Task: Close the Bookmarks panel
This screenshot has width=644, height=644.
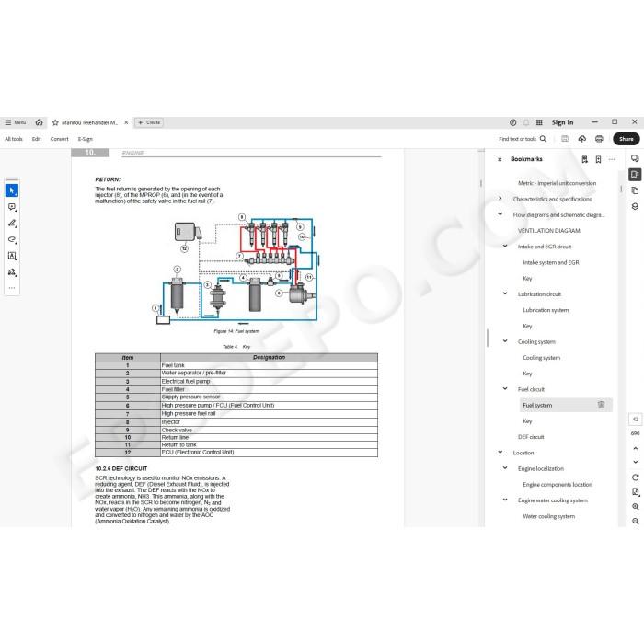Action: tap(500, 159)
